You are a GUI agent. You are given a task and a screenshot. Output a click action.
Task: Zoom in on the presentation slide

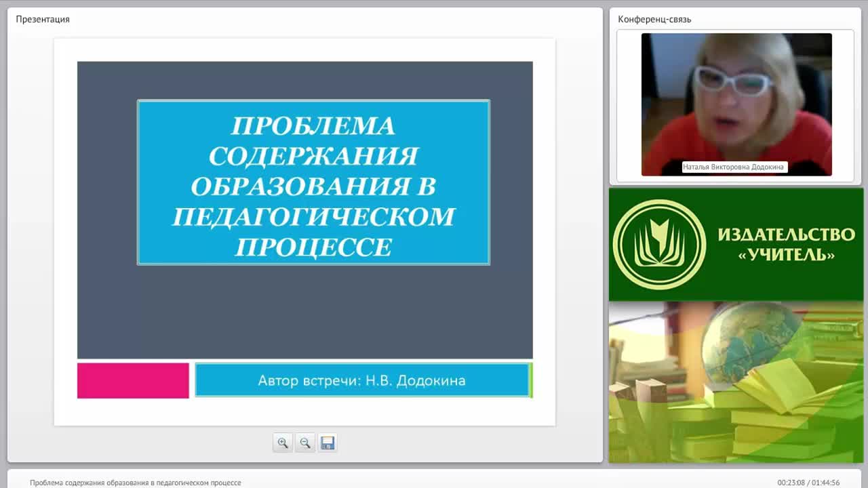tap(283, 443)
